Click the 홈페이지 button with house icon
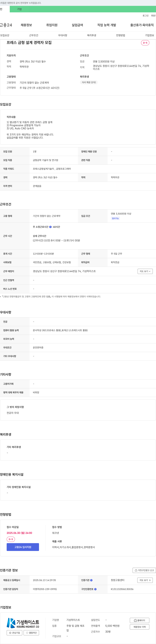 140,620
